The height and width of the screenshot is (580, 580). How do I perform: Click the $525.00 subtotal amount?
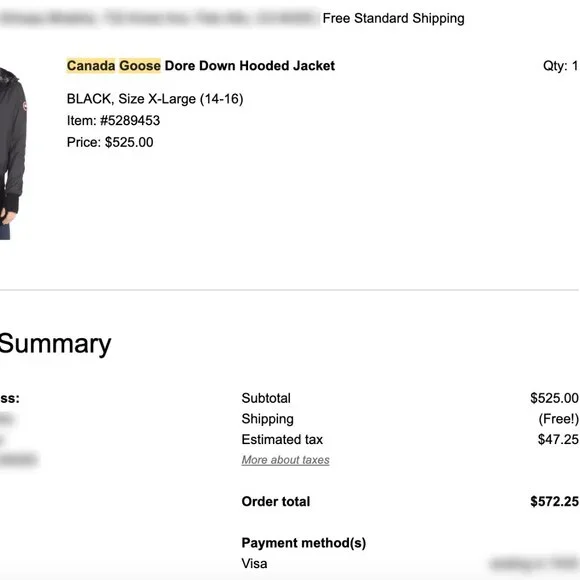[554, 398]
